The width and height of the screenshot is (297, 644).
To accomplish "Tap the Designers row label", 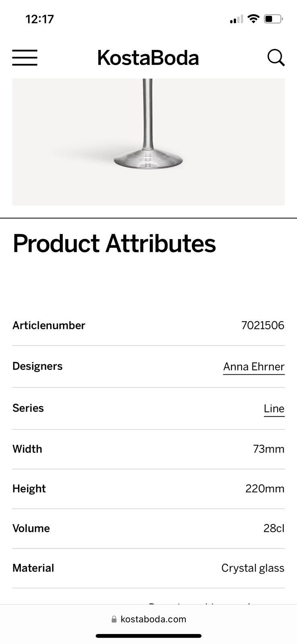I will (37, 366).
